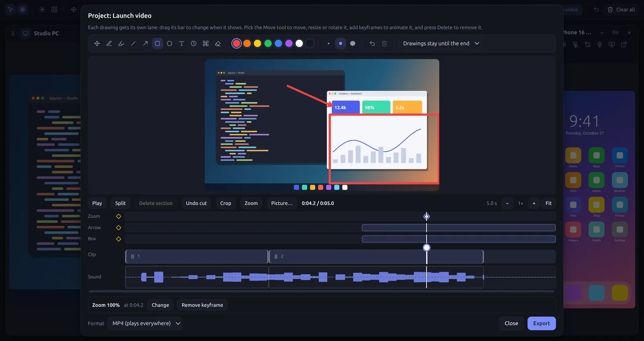Click the Export button
Image resolution: width=644 pixels, height=341 pixels.
click(x=542, y=323)
